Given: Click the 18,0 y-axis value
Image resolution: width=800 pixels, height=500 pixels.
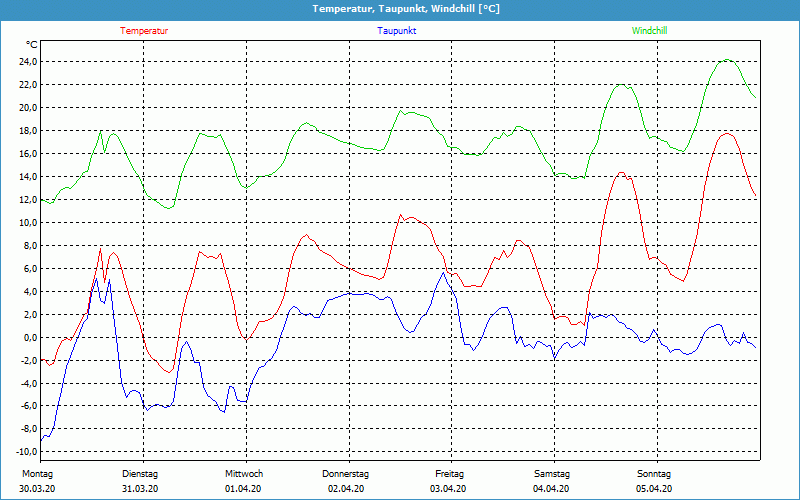Looking at the screenshot, I should (x=28, y=131).
